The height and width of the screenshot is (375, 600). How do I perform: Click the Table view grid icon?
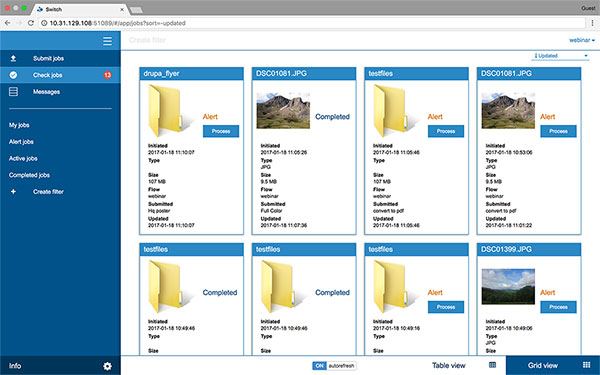(x=492, y=365)
